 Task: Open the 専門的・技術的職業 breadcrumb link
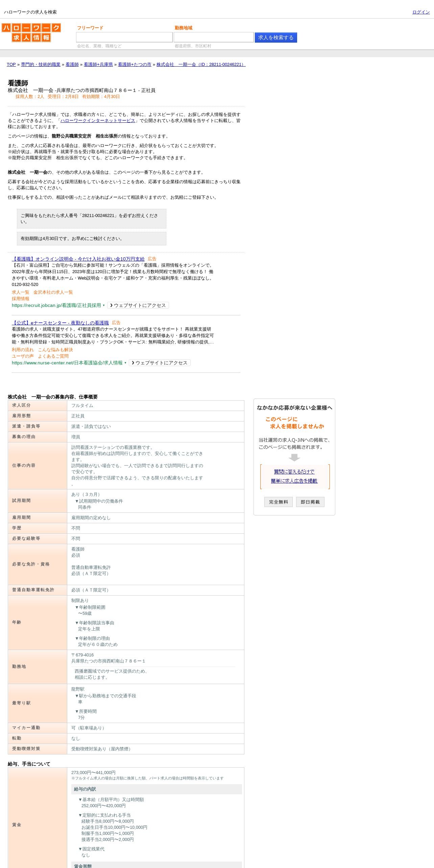coord(41,65)
